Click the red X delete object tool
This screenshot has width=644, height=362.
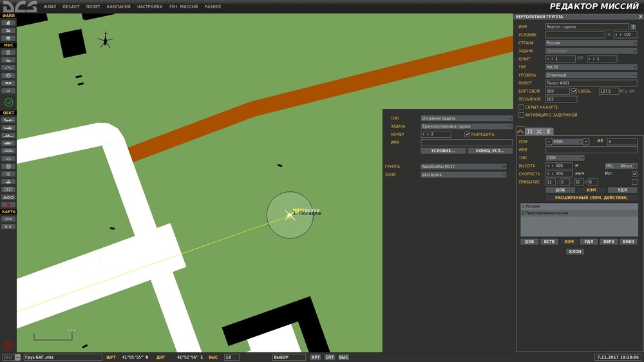point(8,205)
